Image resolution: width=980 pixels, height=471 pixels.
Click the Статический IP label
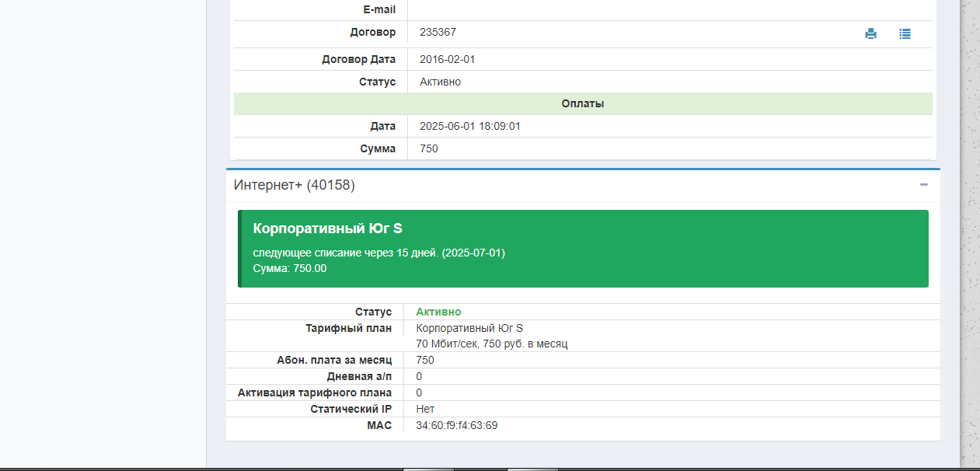coord(351,409)
